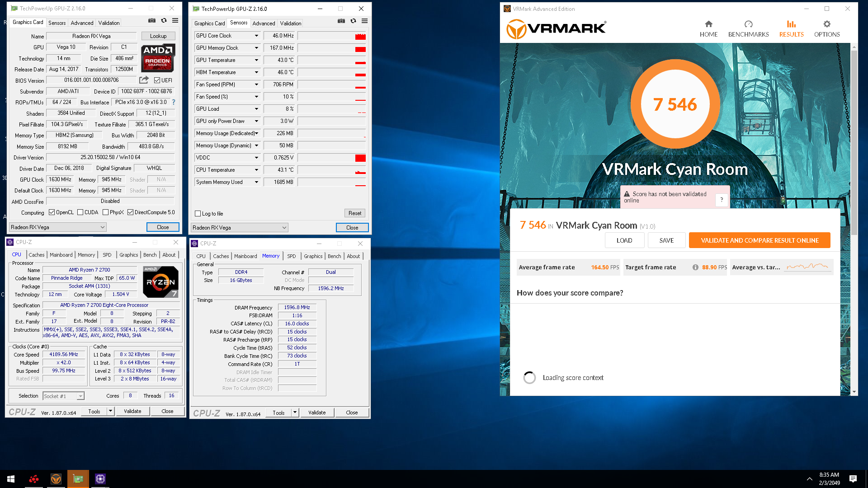
Task: Open SPD tab in CPU-Z Memory window
Action: tap(292, 256)
